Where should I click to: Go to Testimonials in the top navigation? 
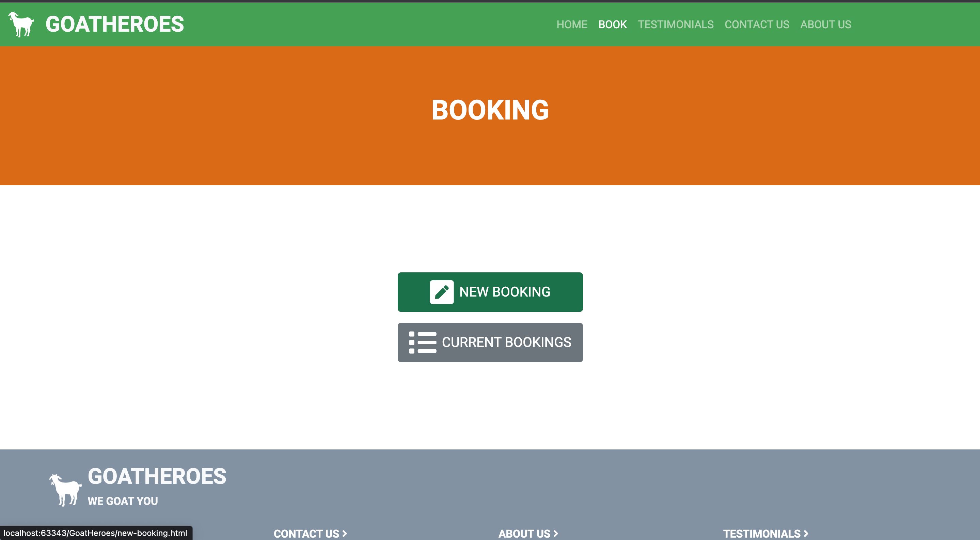click(x=675, y=24)
